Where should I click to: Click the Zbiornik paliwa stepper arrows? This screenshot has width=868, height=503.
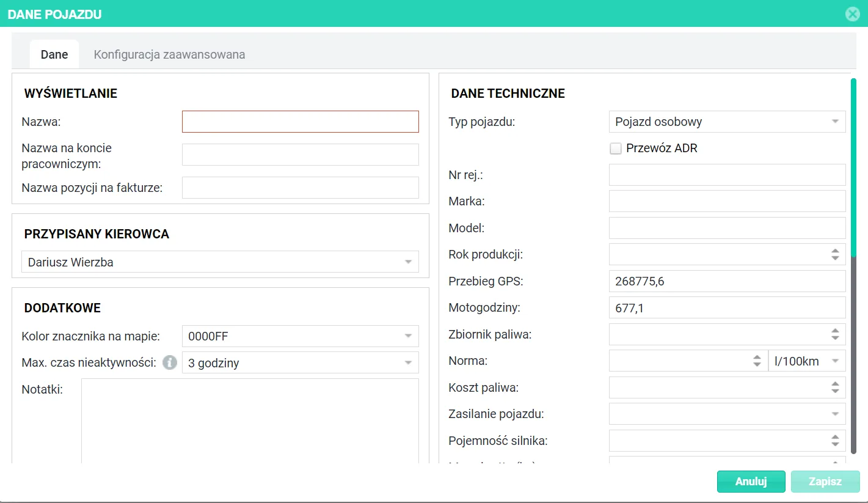pos(835,334)
